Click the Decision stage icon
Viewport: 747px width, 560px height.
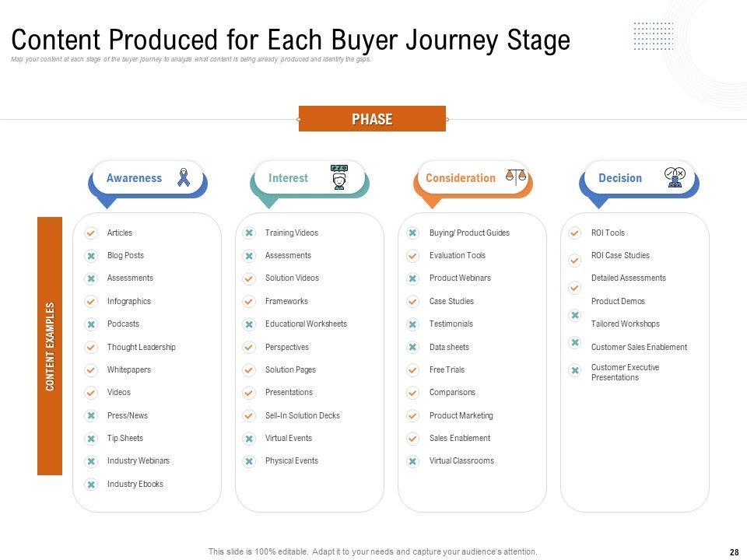(x=675, y=177)
